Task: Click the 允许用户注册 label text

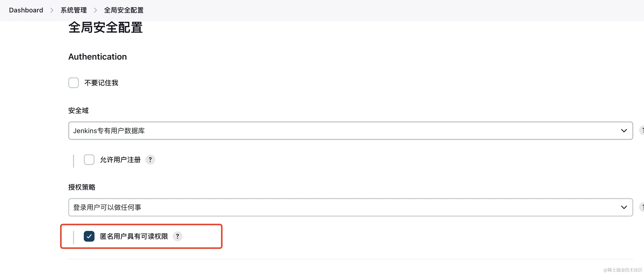Action: 120,160
